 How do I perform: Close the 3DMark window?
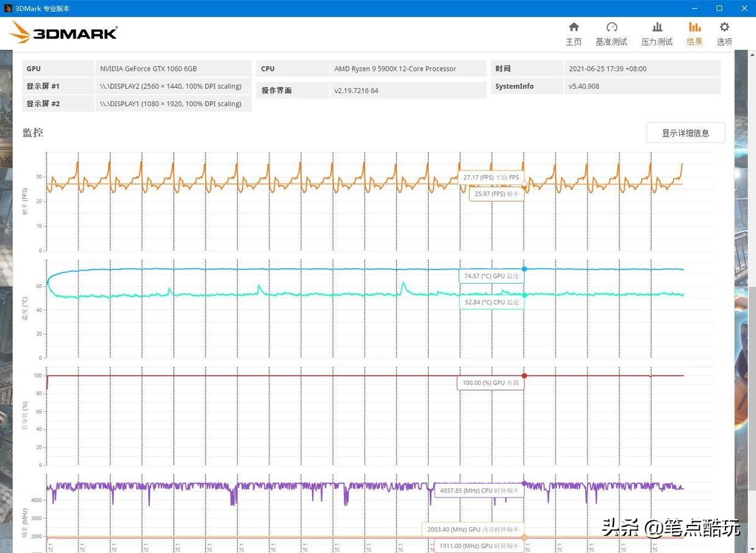coord(744,9)
